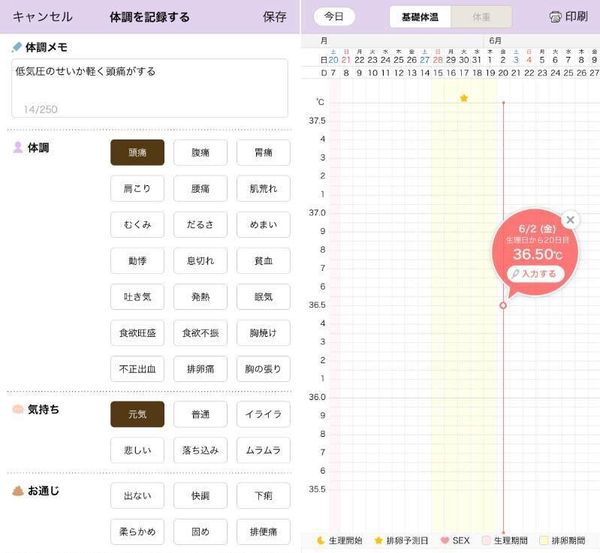Tap the 保存 save button
Viewport: 600px width, 553px height.
click(x=275, y=17)
